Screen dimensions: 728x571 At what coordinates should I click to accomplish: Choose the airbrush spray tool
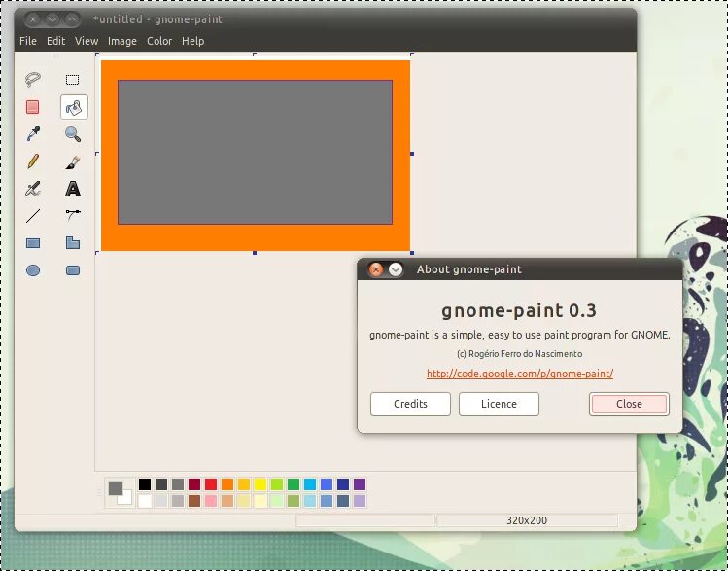pos(33,189)
